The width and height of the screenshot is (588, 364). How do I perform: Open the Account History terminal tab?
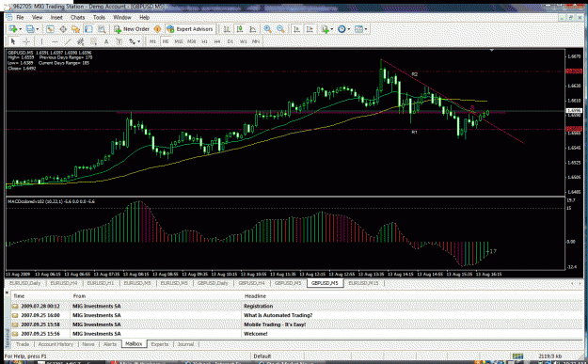[x=56, y=343]
